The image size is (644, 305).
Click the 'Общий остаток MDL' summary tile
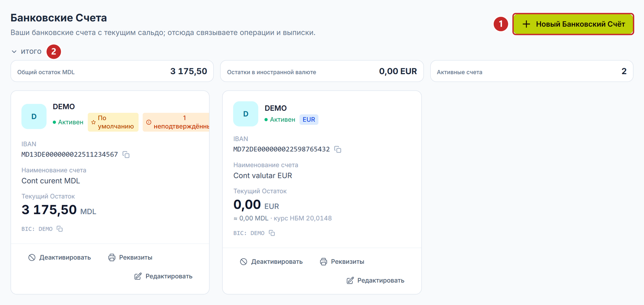112,71
